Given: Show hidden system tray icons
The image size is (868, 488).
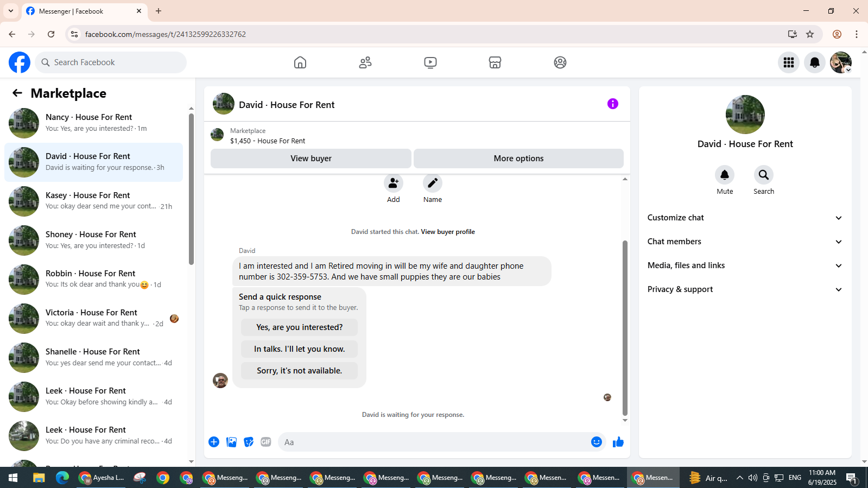Looking at the screenshot, I should 739,478.
